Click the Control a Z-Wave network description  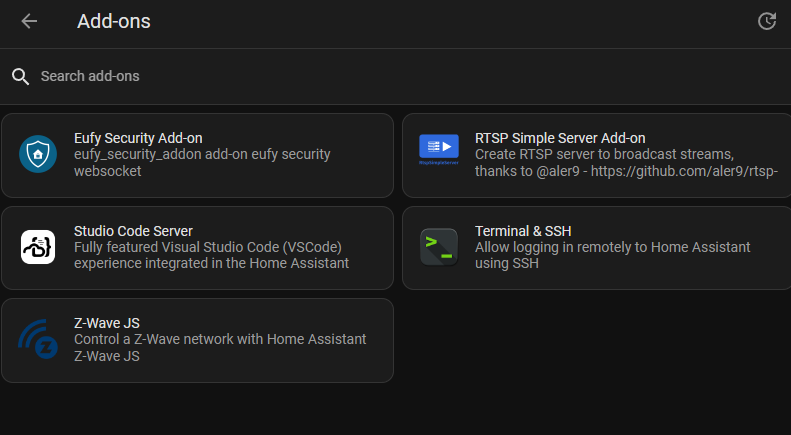tap(220, 347)
